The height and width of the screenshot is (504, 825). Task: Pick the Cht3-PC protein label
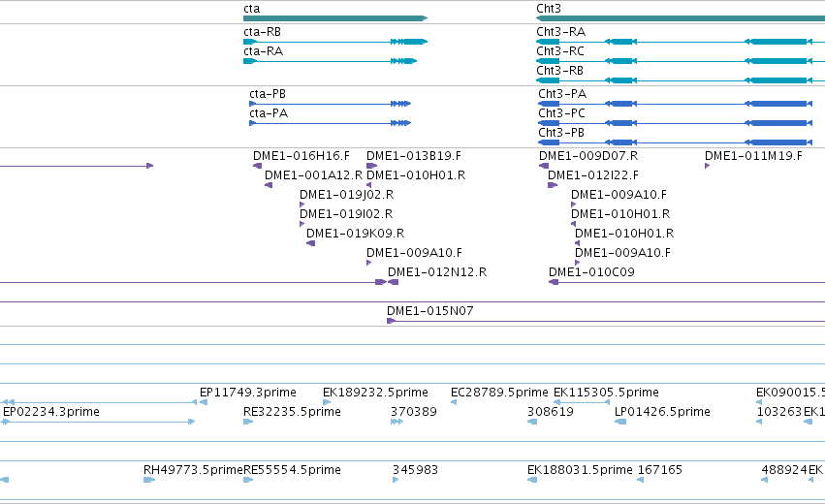click(x=561, y=113)
